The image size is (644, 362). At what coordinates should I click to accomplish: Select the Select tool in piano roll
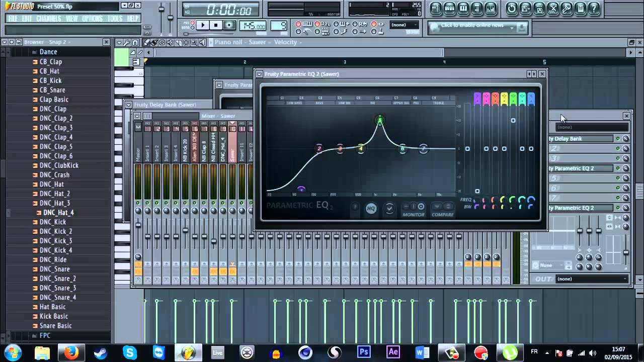click(186, 42)
